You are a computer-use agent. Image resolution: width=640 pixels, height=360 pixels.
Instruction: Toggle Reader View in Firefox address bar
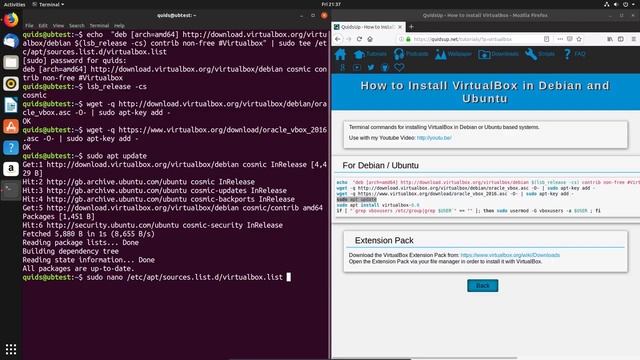coord(547,39)
